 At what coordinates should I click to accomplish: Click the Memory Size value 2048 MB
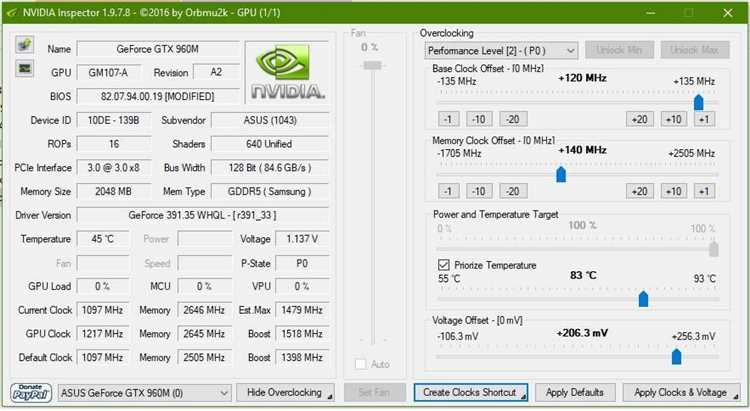click(x=114, y=191)
